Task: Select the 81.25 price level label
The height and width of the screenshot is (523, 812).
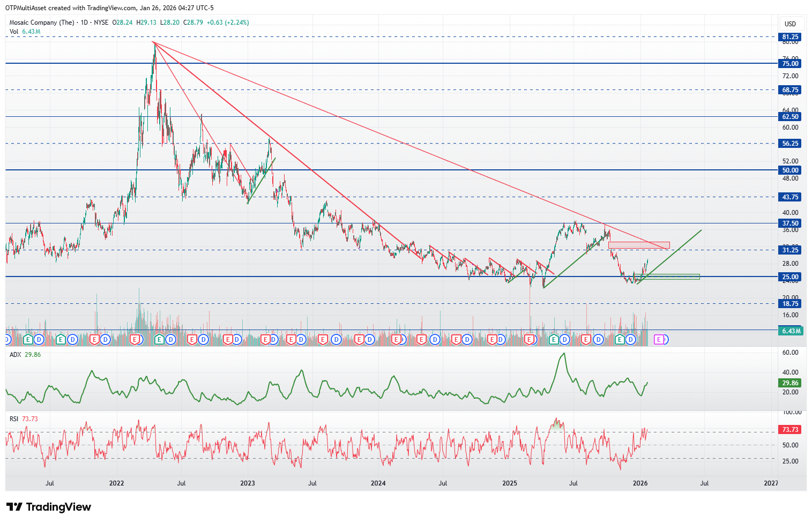Action: 790,37
